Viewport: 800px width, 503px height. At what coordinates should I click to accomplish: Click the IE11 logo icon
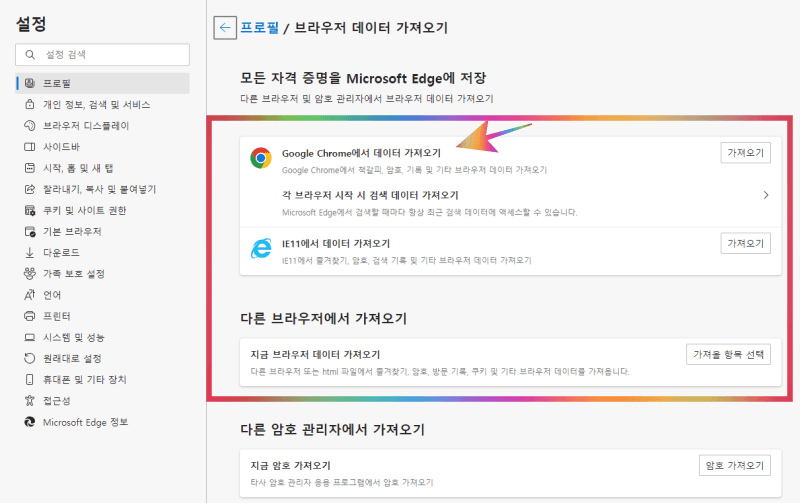click(x=261, y=248)
